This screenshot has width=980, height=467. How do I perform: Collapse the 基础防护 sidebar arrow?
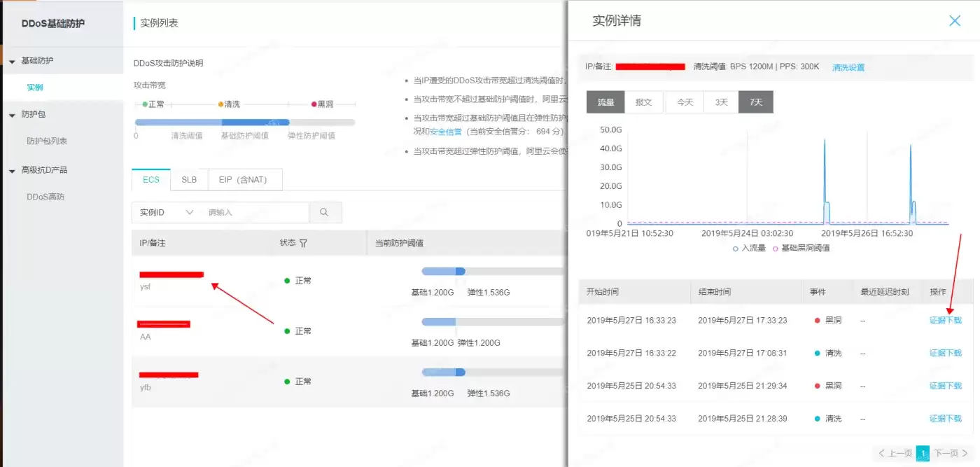coord(12,62)
